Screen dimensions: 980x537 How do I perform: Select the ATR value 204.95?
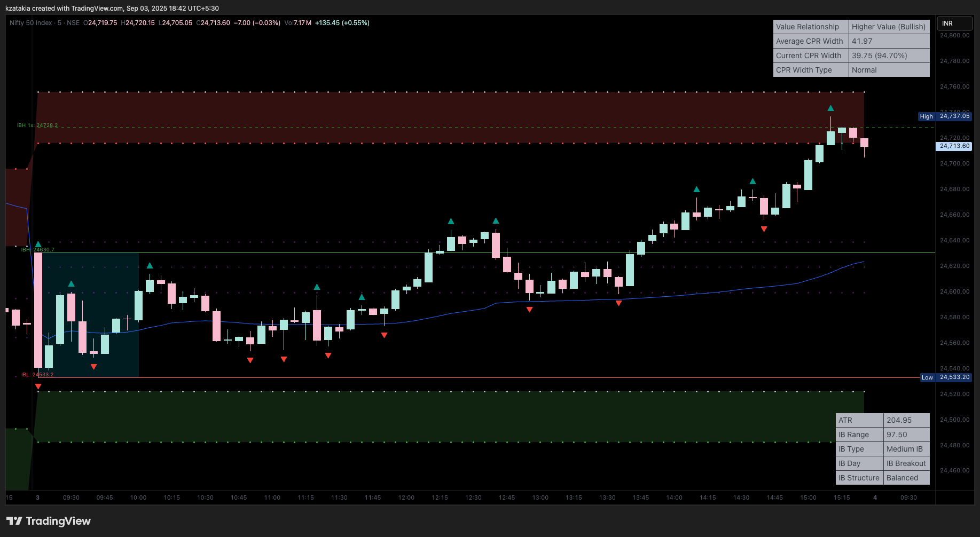[x=907, y=420]
